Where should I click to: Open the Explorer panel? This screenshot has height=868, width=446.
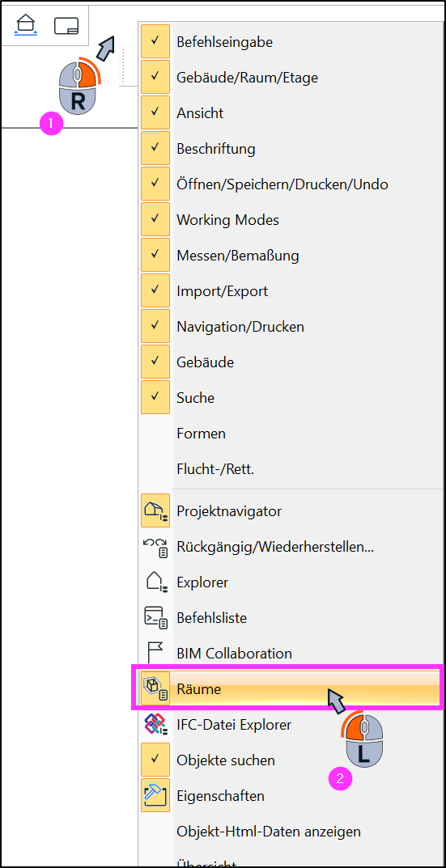tap(291, 582)
